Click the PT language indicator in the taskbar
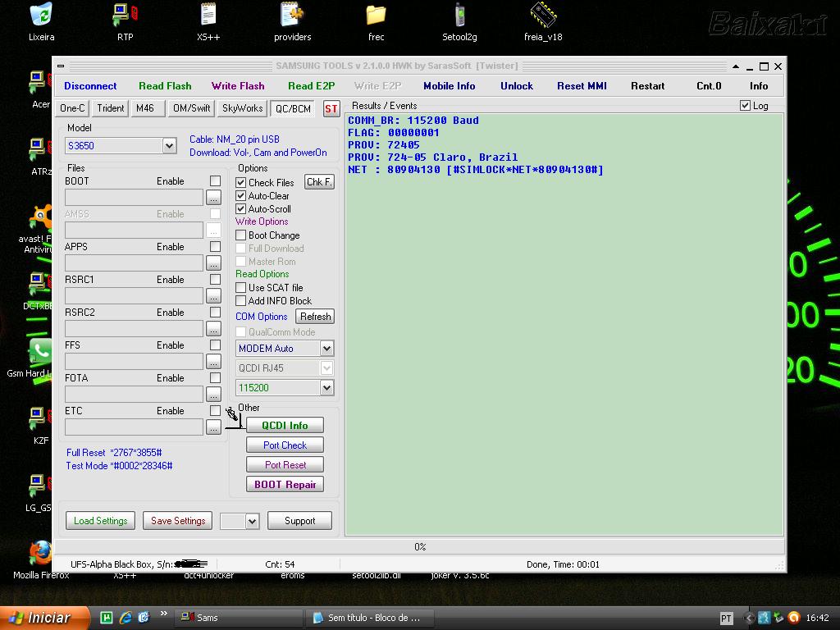Image resolution: width=840 pixels, height=630 pixels. tap(726, 619)
